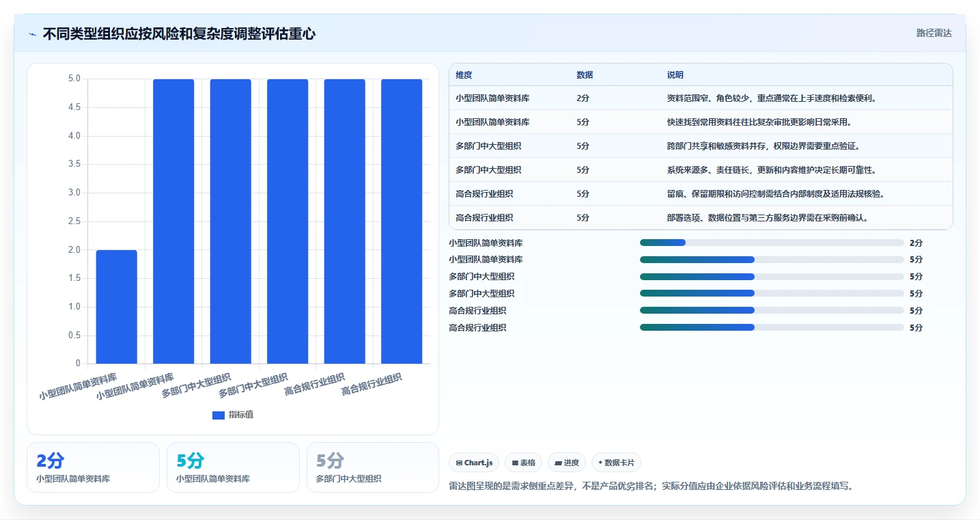This screenshot has height=520, width=980.
Task: Select text '部署选项、数据位置与第三方服务边界需在采购前确认。'
Action: [x=767, y=218]
